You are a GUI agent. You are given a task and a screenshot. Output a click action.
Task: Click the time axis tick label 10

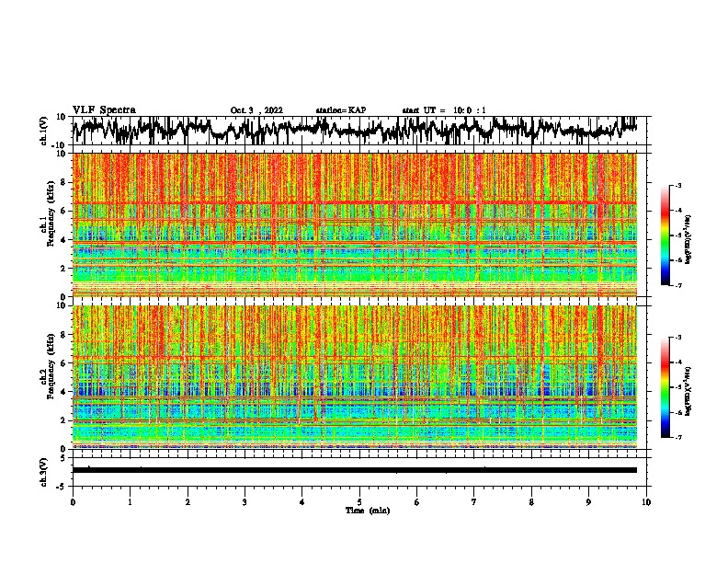point(646,502)
